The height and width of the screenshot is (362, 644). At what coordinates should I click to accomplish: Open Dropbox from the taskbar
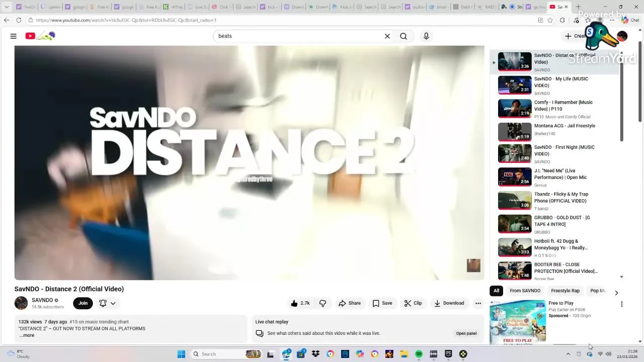315,354
